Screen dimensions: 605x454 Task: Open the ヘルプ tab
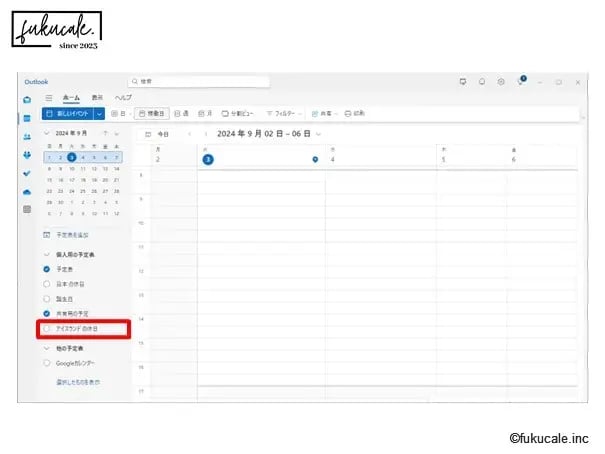click(x=123, y=98)
